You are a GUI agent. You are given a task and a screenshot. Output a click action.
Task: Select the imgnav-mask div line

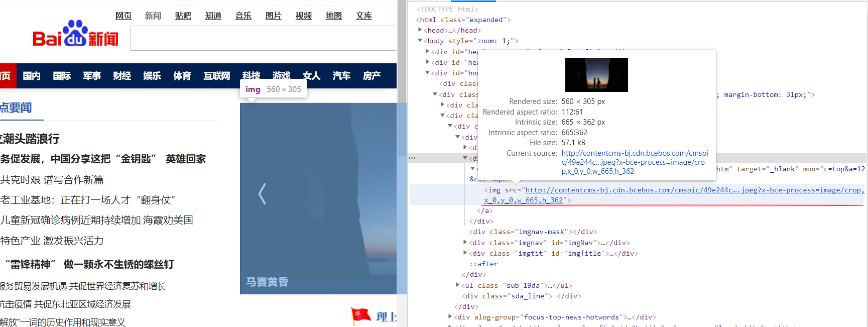(533, 232)
